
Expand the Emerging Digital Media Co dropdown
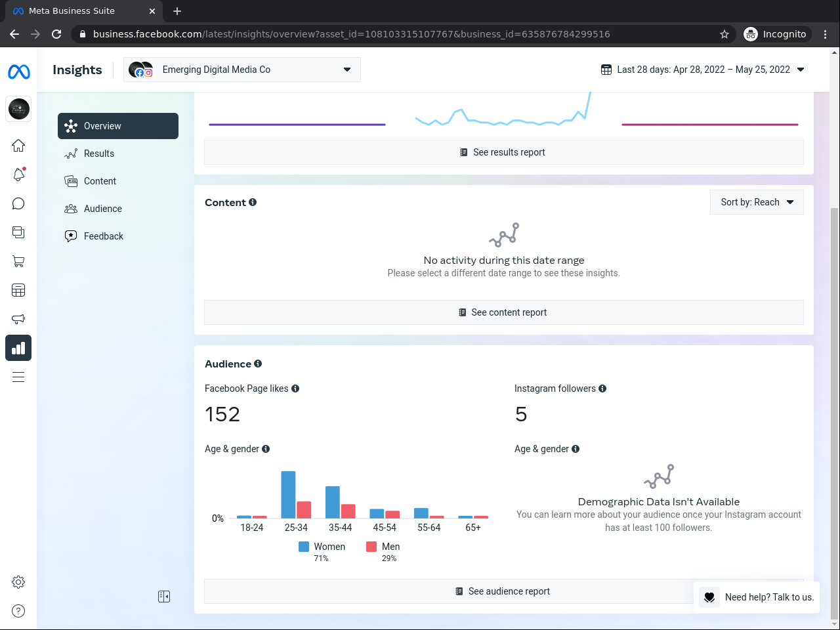tap(242, 70)
